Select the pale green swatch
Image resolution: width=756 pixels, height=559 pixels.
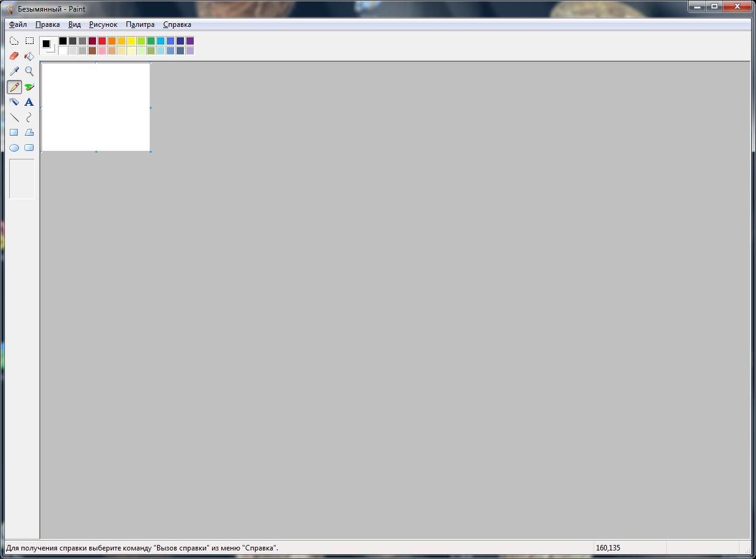click(x=141, y=51)
